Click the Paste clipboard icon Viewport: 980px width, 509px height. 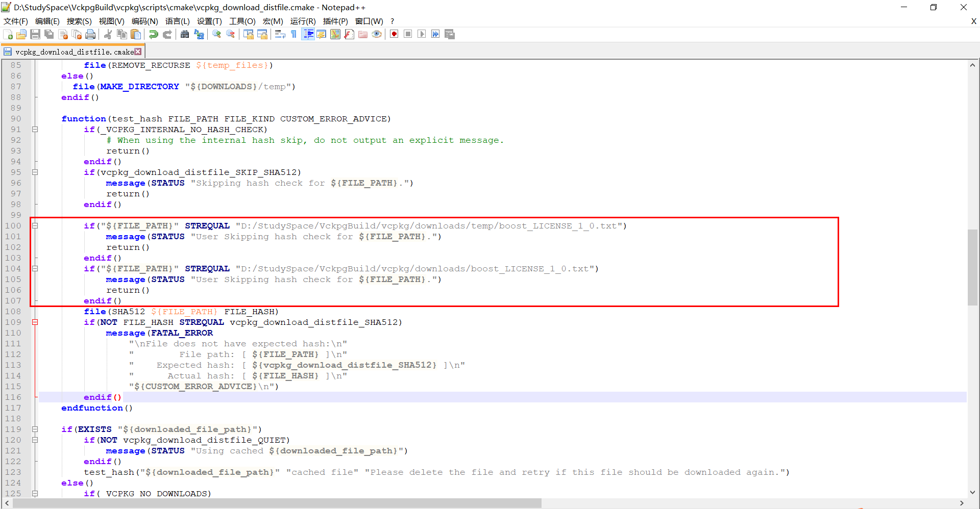click(x=135, y=34)
